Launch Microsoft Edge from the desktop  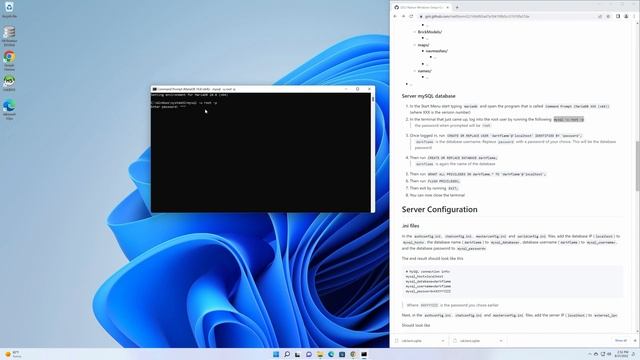[9, 109]
